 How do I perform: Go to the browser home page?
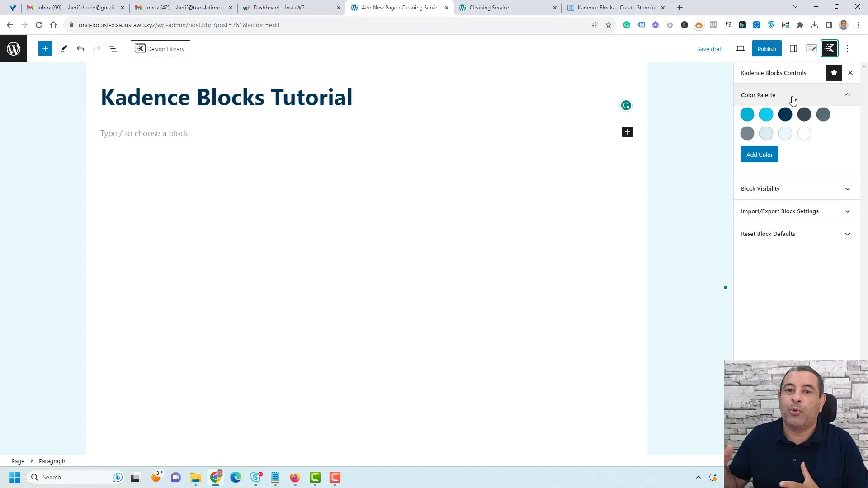pos(53,25)
